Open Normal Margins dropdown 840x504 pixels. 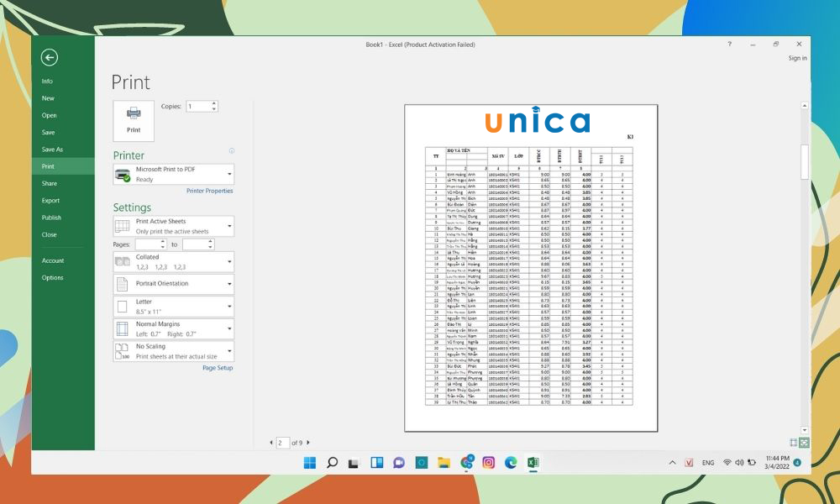[174, 328]
